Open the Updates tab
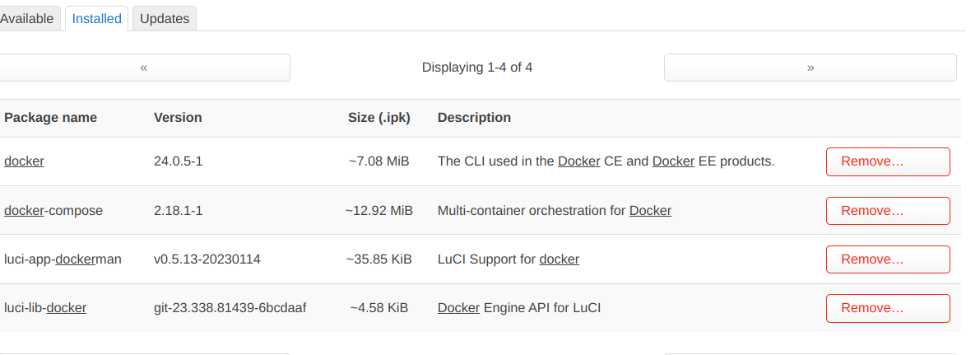The height and width of the screenshot is (355, 980). coord(165,19)
